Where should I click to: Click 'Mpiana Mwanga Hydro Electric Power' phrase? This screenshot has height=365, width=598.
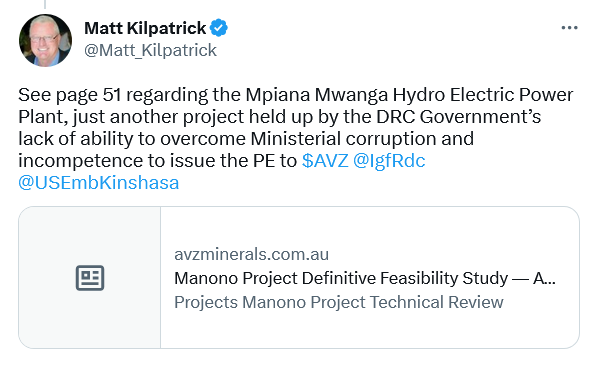pos(409,95)
